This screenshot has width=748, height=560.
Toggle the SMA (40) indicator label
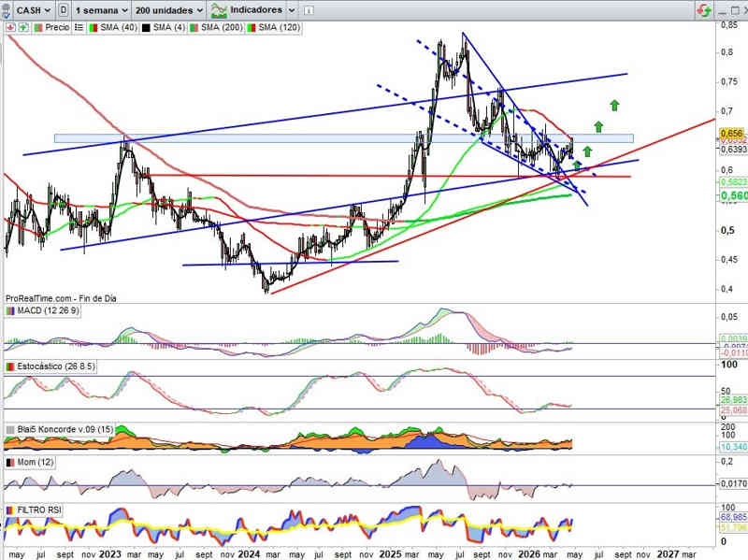[119, 28]
